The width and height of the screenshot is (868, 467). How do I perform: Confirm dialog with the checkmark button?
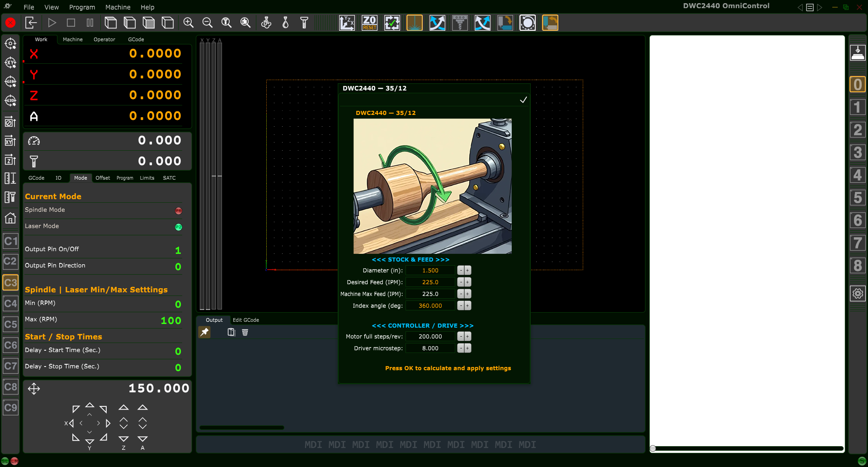tap(524, 100)
